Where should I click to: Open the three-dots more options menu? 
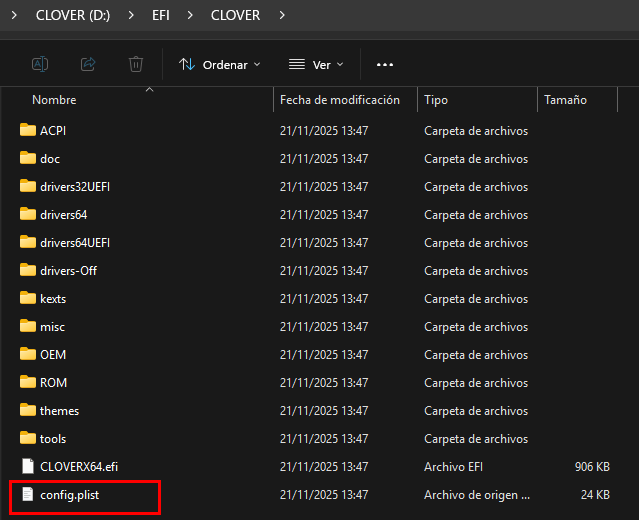[x=385, y=64]
